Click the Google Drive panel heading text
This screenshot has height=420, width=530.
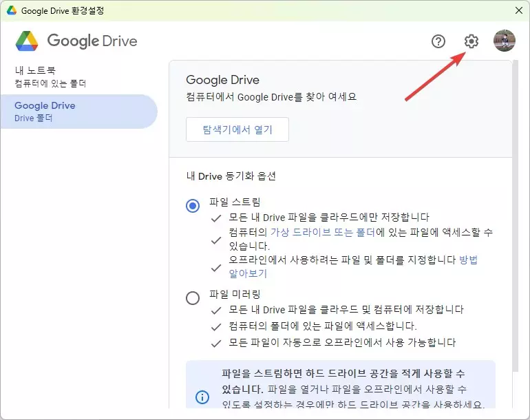coord(223,80)
